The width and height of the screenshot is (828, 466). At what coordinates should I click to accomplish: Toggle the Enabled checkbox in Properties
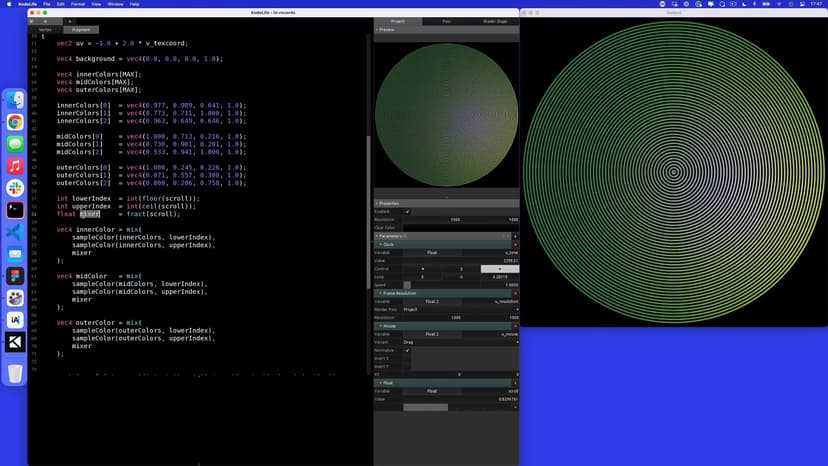pos(407,211)
